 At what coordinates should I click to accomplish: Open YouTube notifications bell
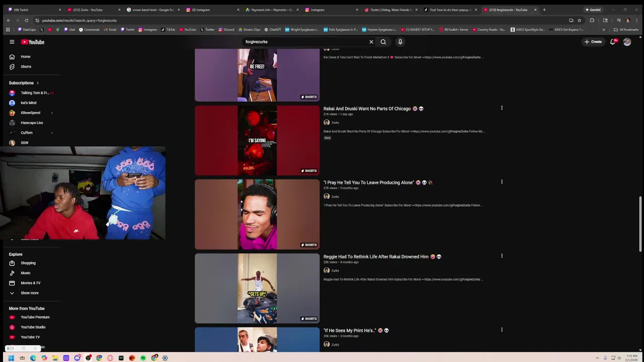[x=613, y=42]
